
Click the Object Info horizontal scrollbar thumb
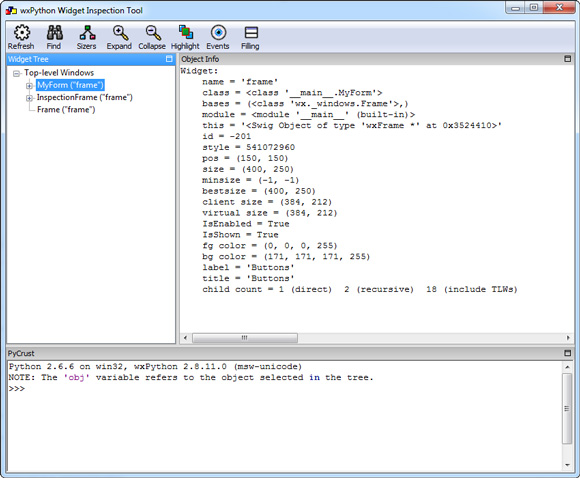[245, 338]
